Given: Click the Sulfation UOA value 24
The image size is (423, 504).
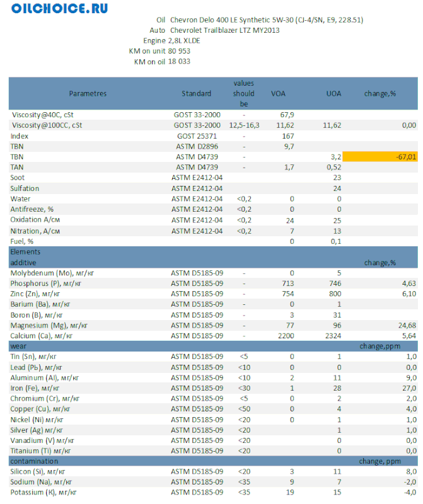Looking at the screenshot, I should point(337,188).
